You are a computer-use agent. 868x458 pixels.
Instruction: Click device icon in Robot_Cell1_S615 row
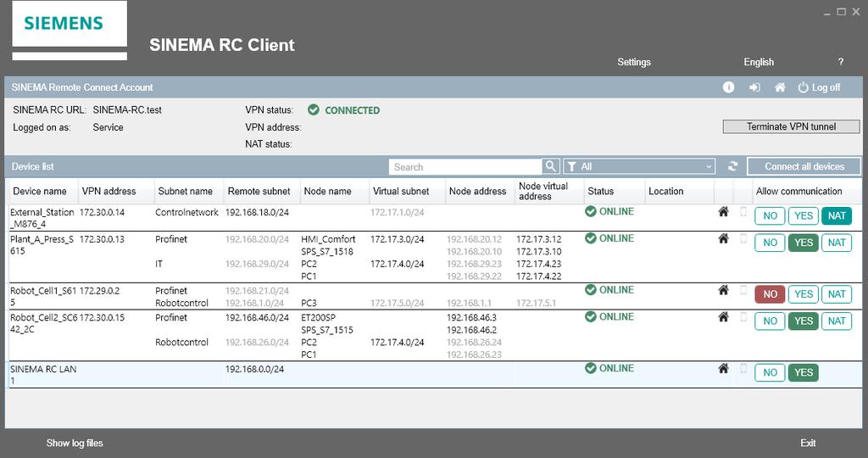pyautogui.click(x=743, y=289)
